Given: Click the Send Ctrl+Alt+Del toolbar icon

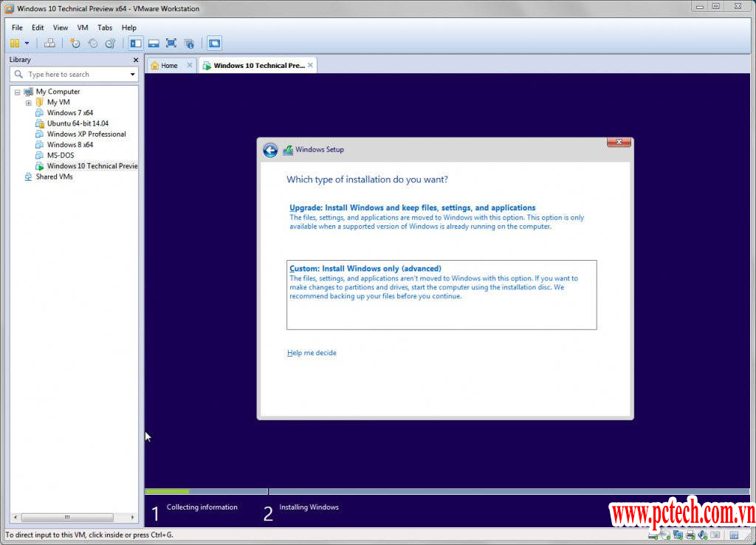Looking at the screenshot, I should [49, 44].
